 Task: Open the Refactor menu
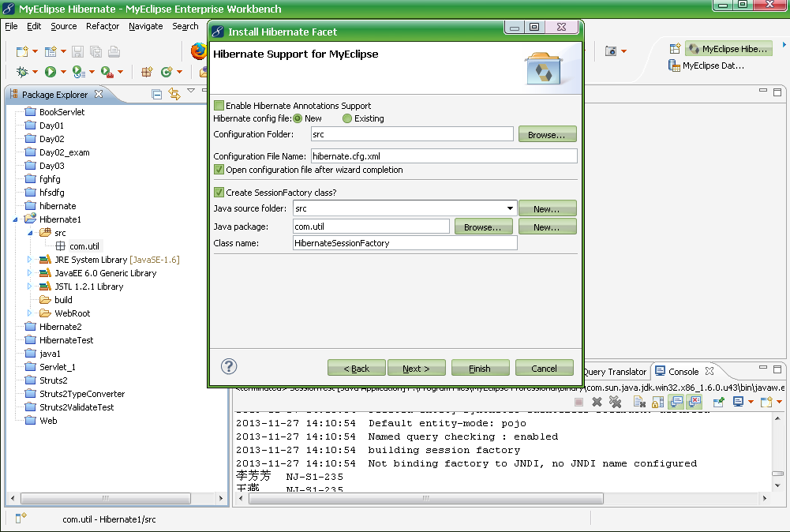[x=103, y=26]
